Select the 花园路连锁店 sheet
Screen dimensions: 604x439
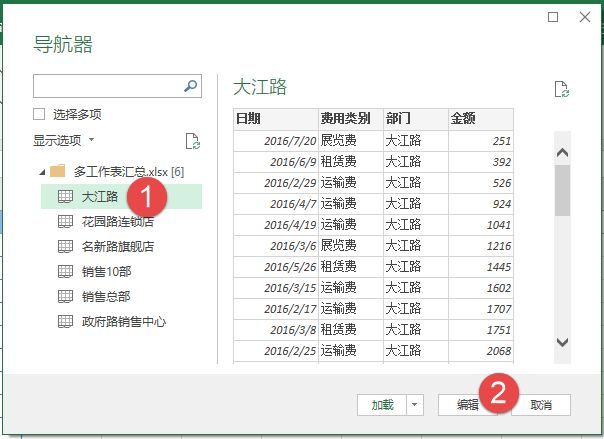pyautogui.click(x=117, y=221)
